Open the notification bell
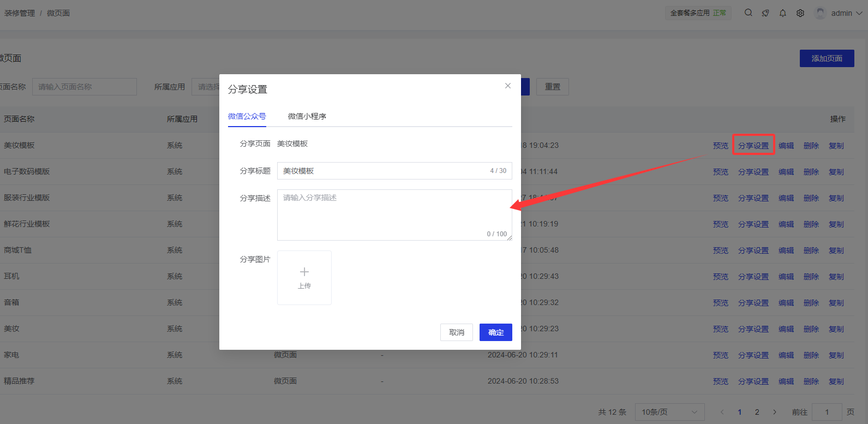868x424 pixels. [783, 13]
